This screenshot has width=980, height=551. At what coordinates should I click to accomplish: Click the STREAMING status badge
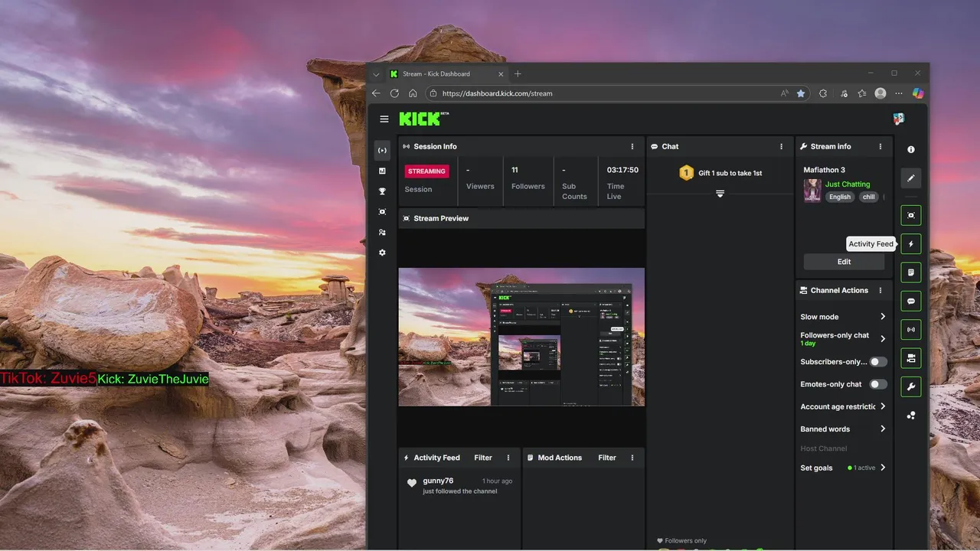point(427,171)
